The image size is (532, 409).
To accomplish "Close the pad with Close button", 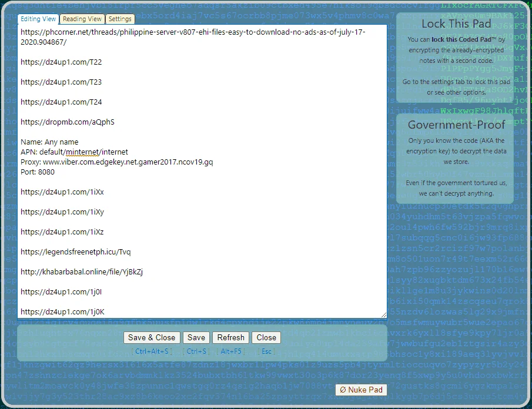I will coord(266,337).
